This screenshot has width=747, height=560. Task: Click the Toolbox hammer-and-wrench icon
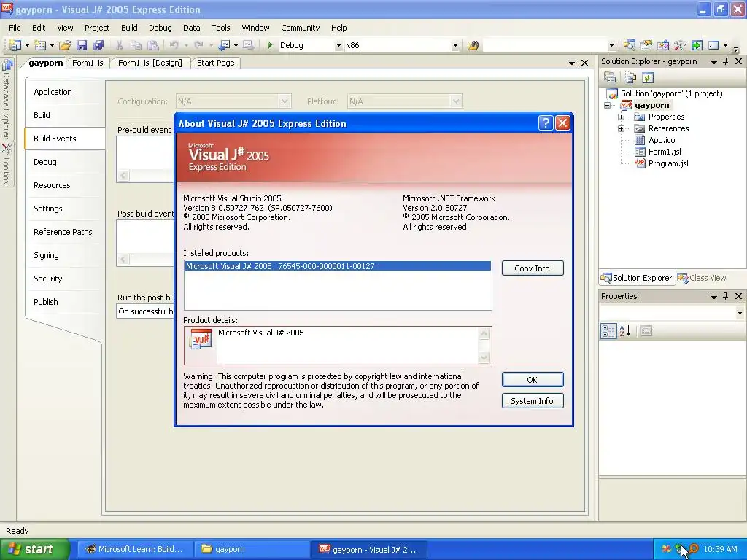(679, 45)
